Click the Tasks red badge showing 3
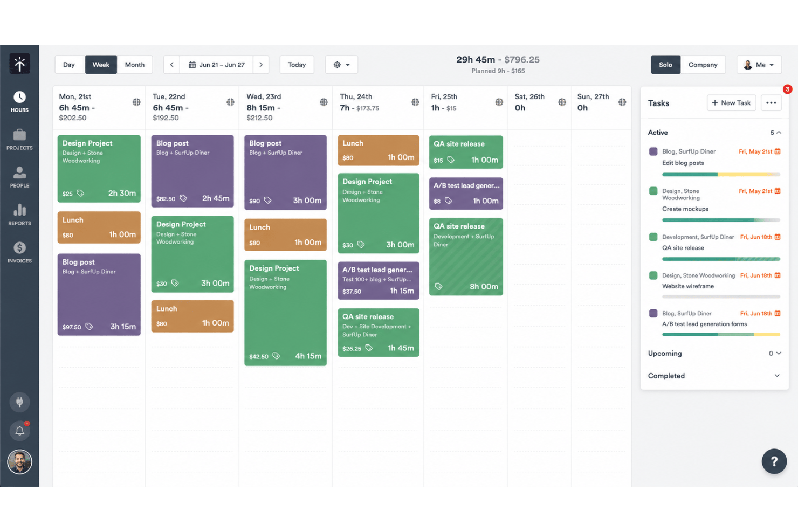 point(787,89)
